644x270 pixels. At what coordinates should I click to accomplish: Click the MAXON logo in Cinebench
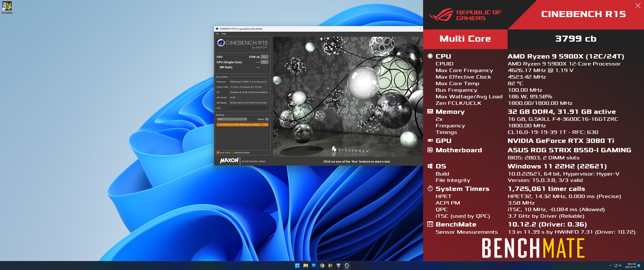pos(229,160)
